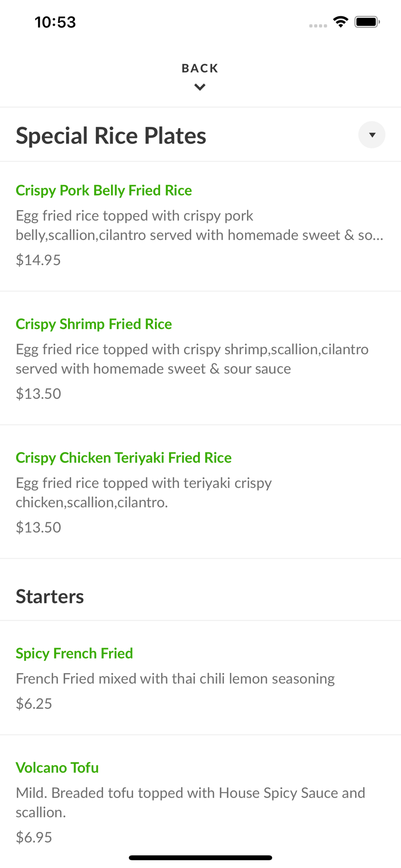This screenshot has width=401, height=868.
Task: Select Crispy Shrimp Fried Rice
Action: [94, 324]
